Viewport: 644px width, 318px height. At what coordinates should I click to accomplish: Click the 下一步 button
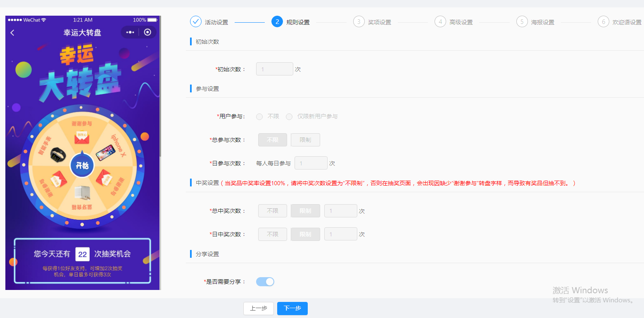click(292, 309)
